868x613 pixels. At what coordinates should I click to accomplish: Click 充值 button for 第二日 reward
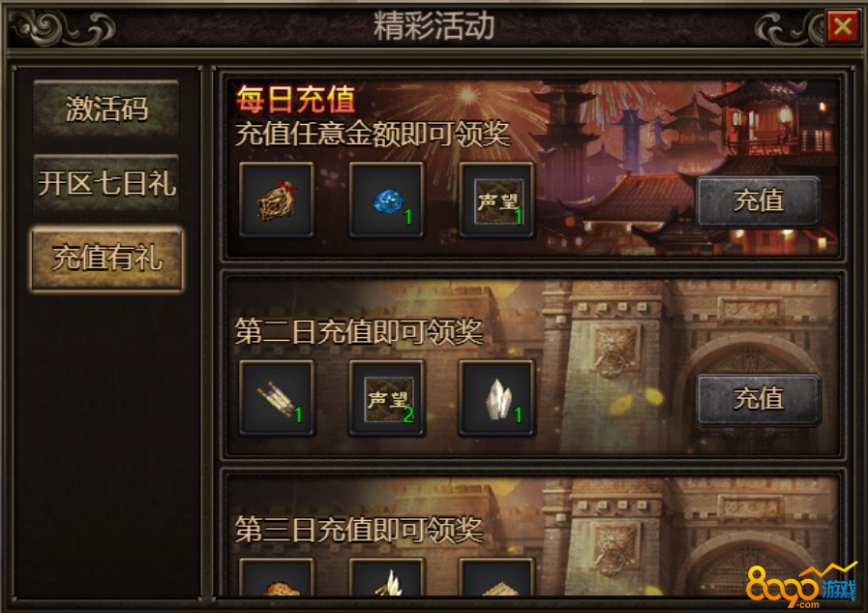click(759, 399)
